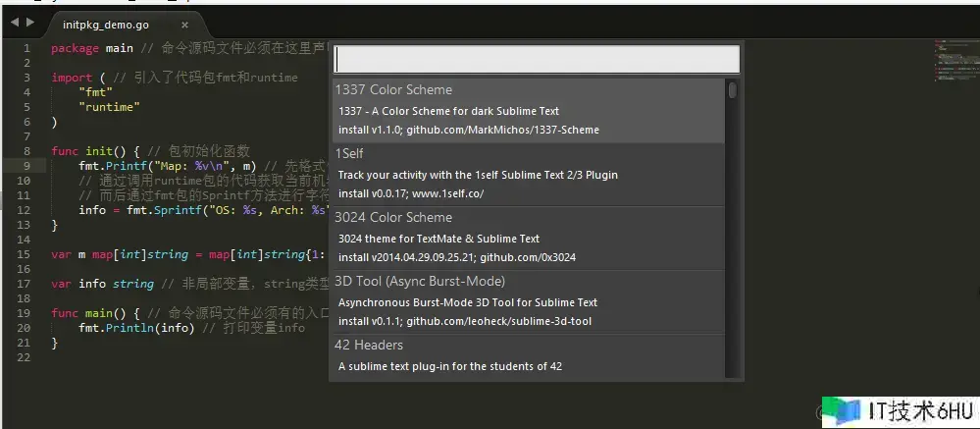The height and width of the screenshot is (429, 980).
Task: Choose the 1337 Color Scheme package
Action: (x=530, y=110)
